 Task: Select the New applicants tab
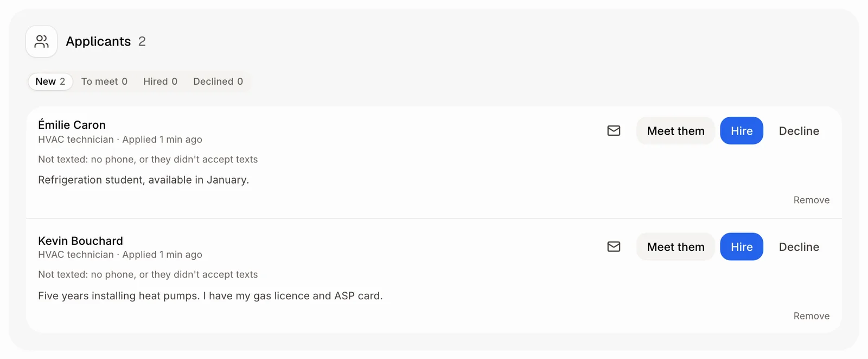coord(50,81)
